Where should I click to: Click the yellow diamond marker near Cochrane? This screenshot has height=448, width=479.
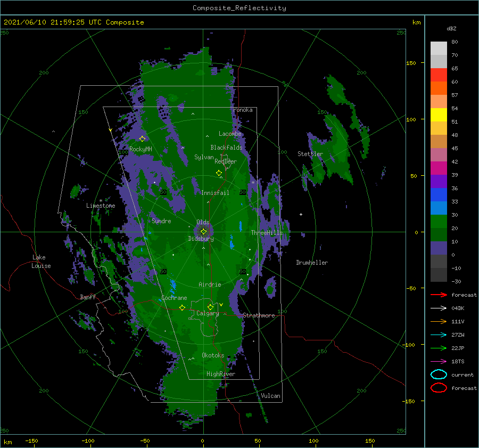point(182,308)
